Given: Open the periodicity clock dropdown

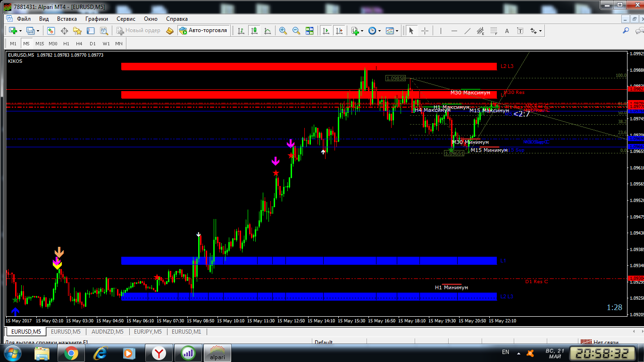Looking at the screenshot, I should coord(379,31).
